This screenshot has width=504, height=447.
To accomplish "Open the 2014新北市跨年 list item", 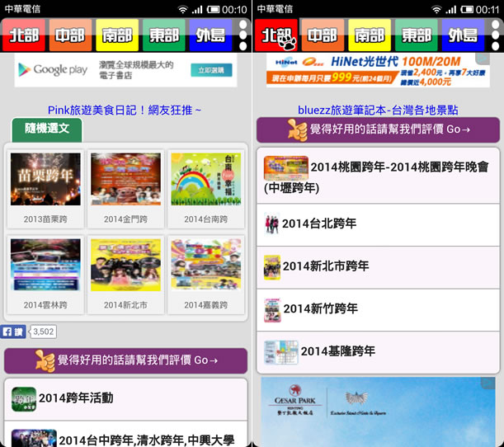I will 378,267.
